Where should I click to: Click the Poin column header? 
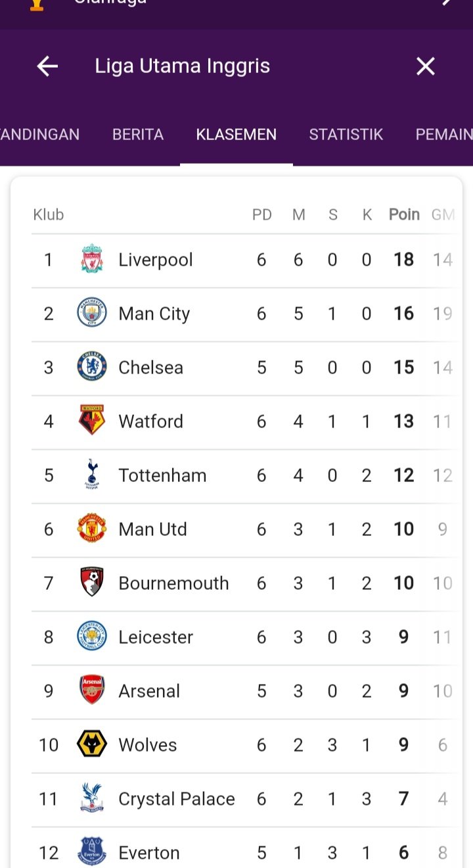tap(404, 214)
